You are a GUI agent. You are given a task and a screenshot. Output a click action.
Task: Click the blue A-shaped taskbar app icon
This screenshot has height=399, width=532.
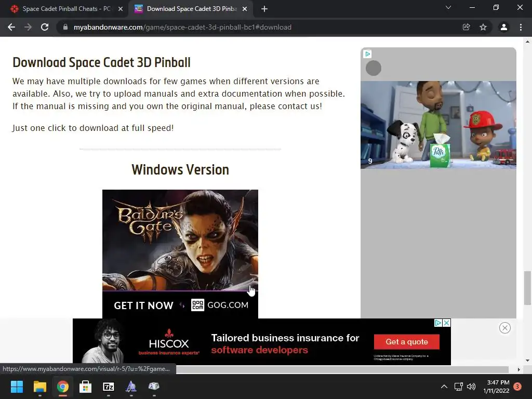coord(131,387)
